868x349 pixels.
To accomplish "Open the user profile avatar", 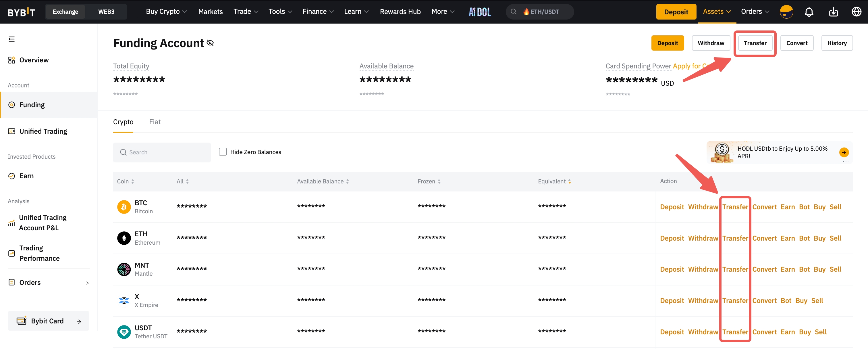I will pyautogui.click(x=786, y=12).
